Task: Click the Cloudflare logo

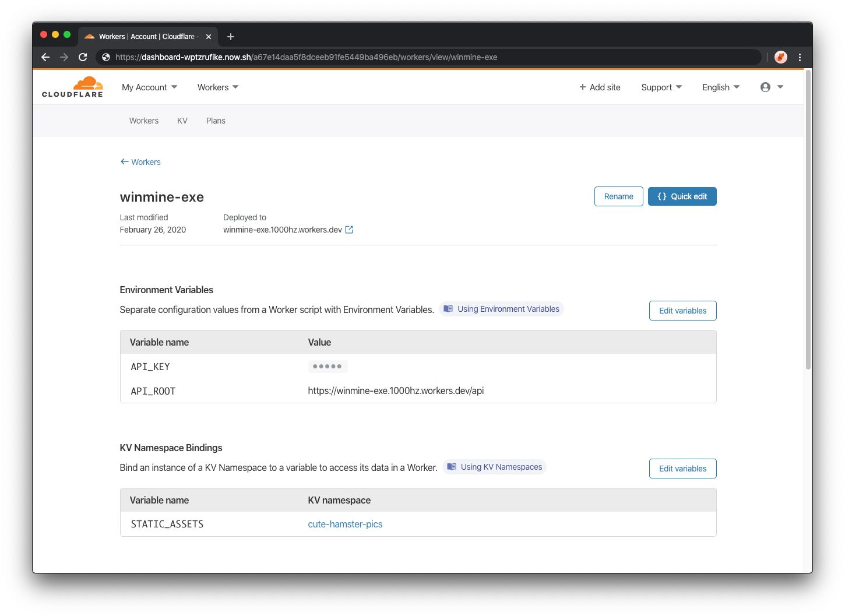Action: tap(72, 86)
